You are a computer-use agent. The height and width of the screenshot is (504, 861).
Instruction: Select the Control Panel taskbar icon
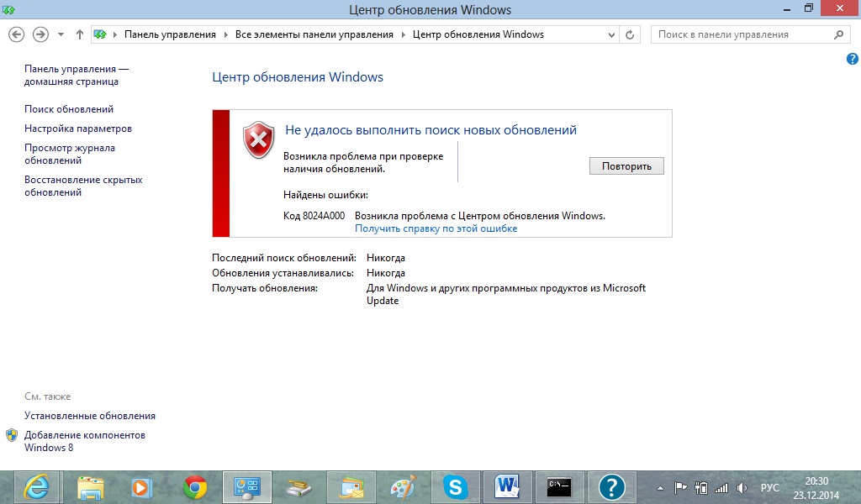247,487
